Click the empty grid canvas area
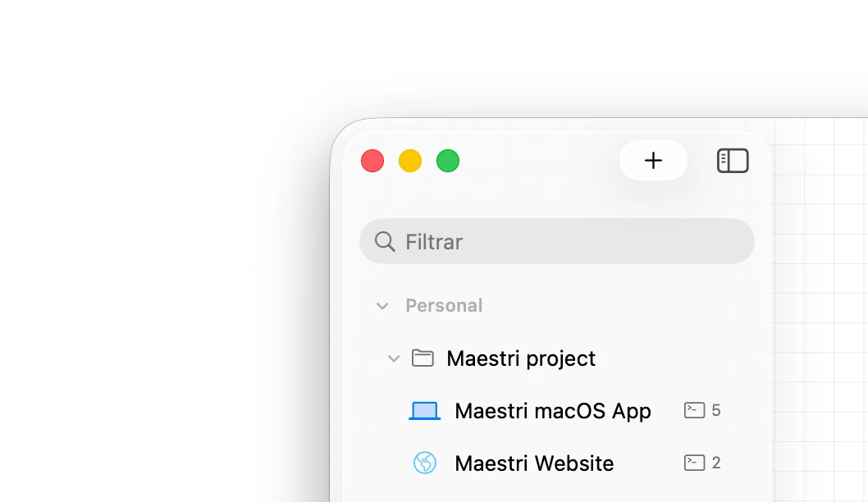The height and width of the screenshot is (502, 868). 820,312
